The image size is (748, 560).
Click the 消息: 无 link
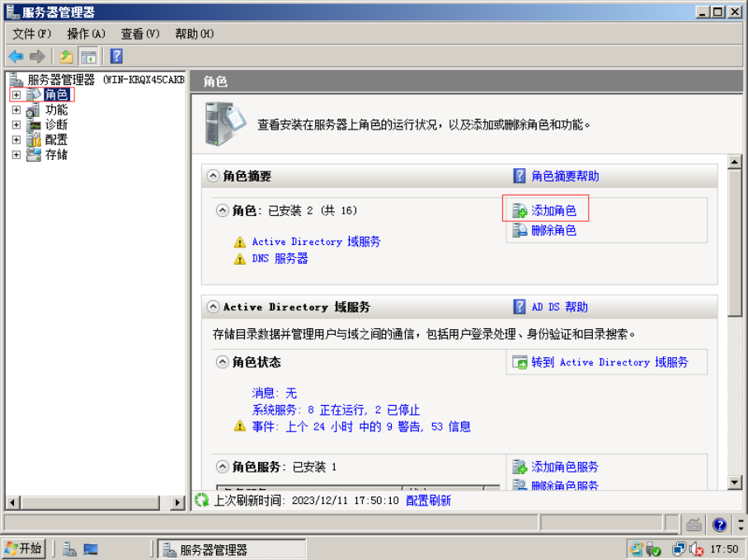[x=275, y=393]
